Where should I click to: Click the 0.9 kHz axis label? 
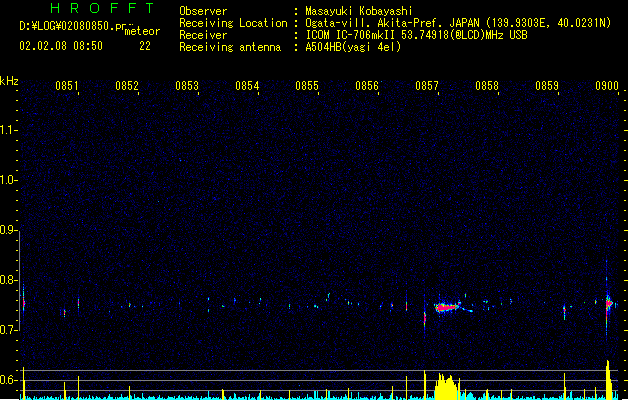coord(7,230)
